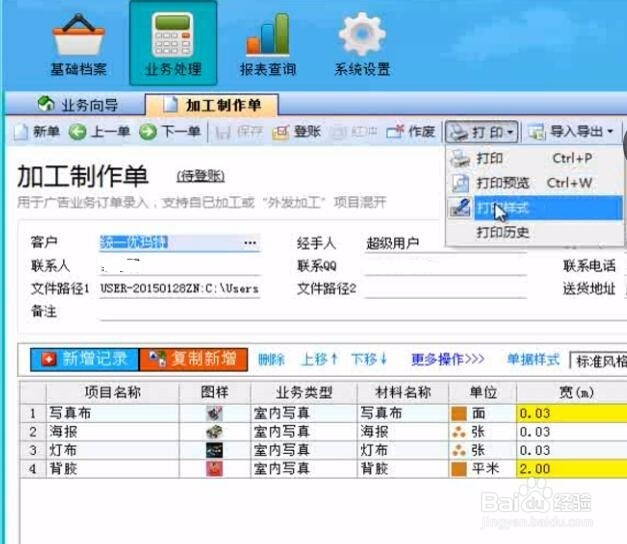Screen dimensions: 627x544
Task: Click the 材料名称 column header
Action: [403, 392]
